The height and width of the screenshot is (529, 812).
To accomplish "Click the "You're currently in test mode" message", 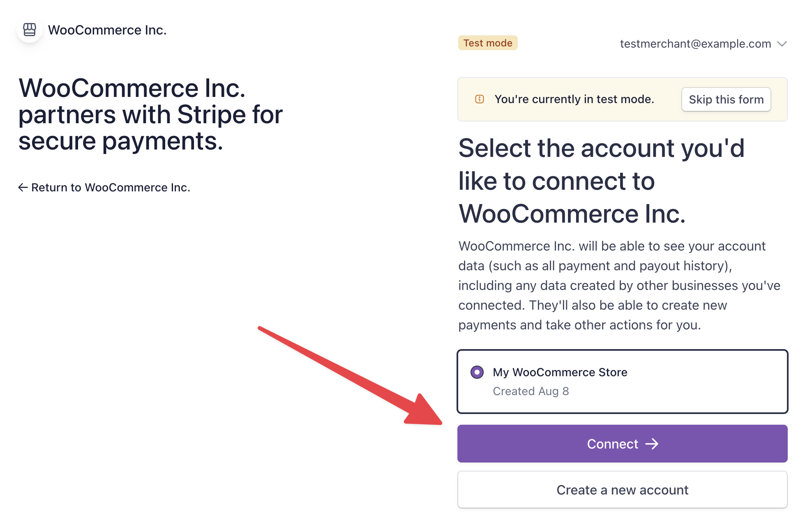I will (574, 99).
